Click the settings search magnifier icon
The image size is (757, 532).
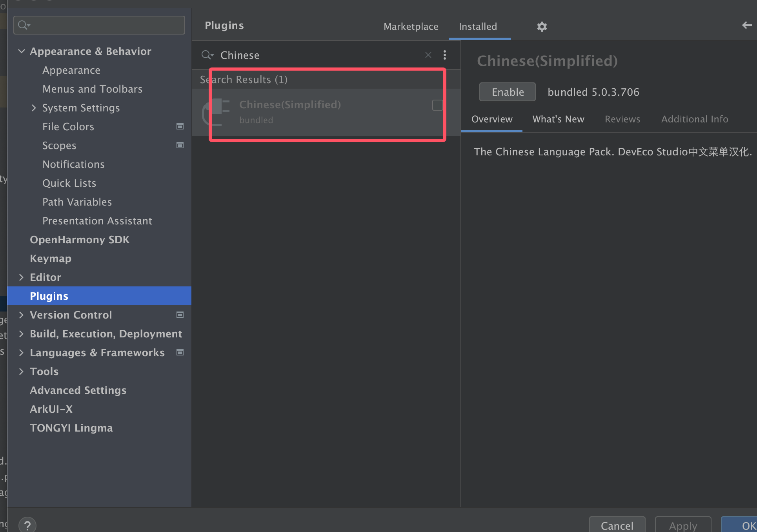[x=24, y=25]
